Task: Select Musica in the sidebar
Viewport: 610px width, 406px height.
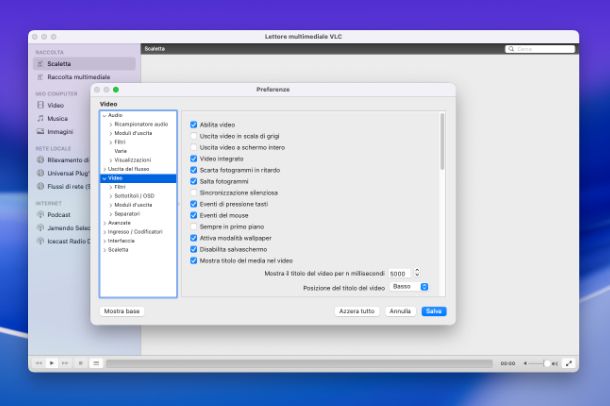Action: 57,119
